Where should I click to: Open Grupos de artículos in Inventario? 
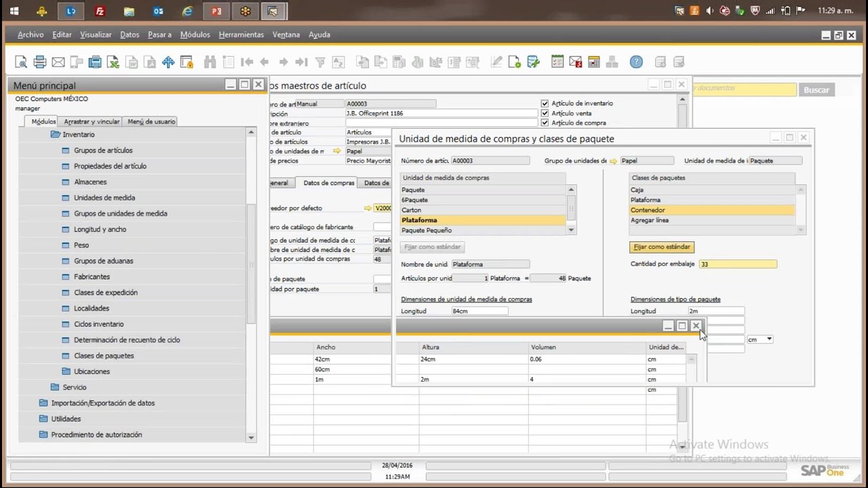103,150
